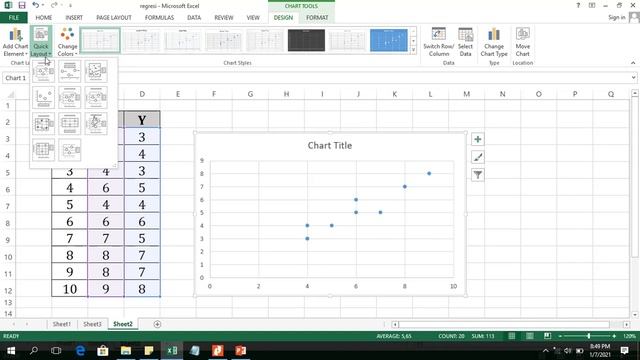Open Select Data dialog

point(465,42)
